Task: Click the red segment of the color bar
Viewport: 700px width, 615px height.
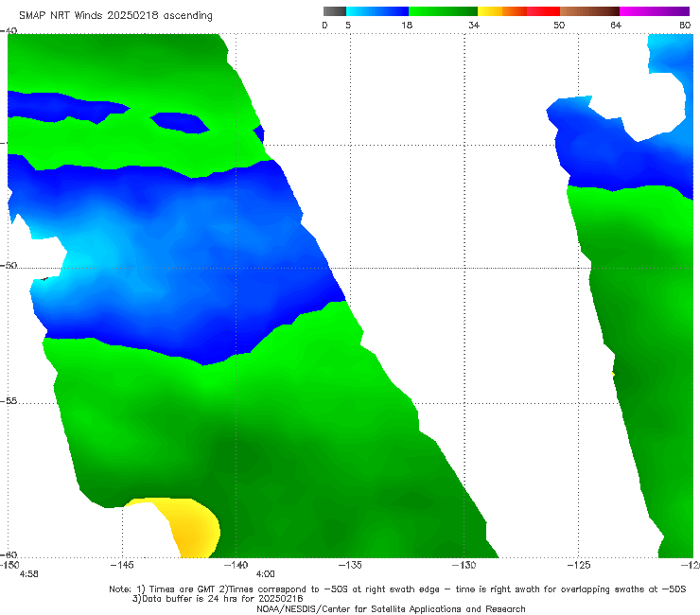Action: 543,11
